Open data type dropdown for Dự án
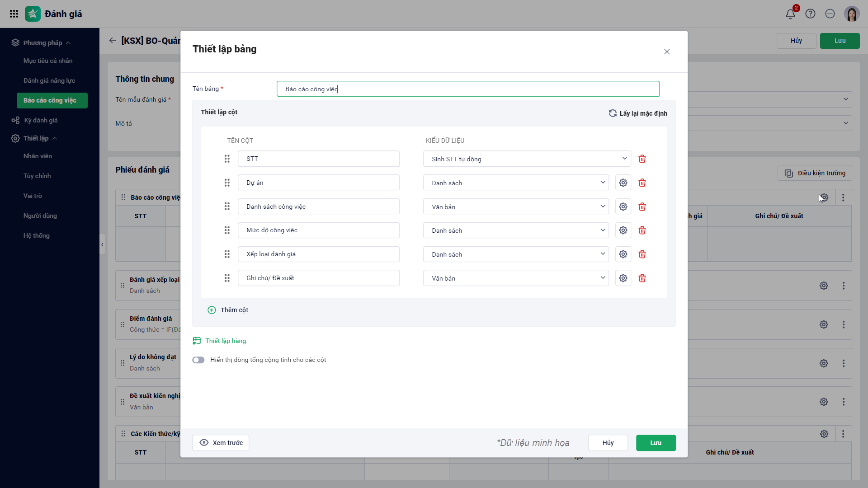 [x=516, y=183]
